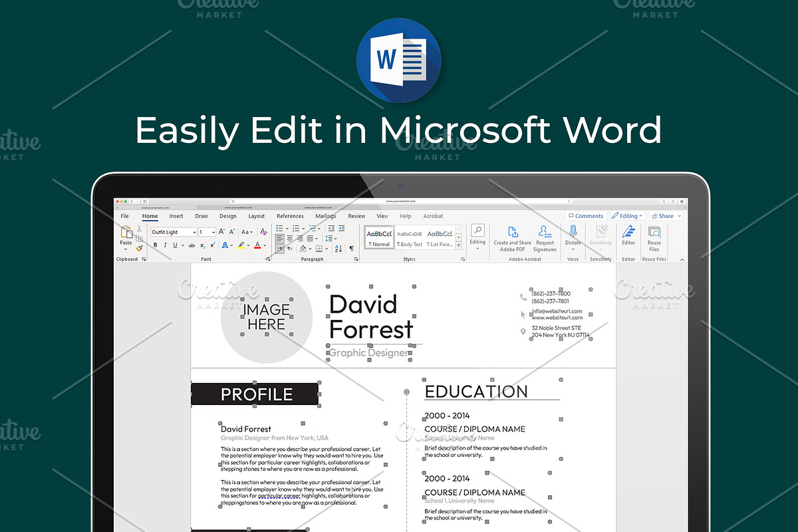Toggle Show/Hide paragraph marks pilcrow
The width and height of the screenshot is (798, 532).
(x=351, y=249)
